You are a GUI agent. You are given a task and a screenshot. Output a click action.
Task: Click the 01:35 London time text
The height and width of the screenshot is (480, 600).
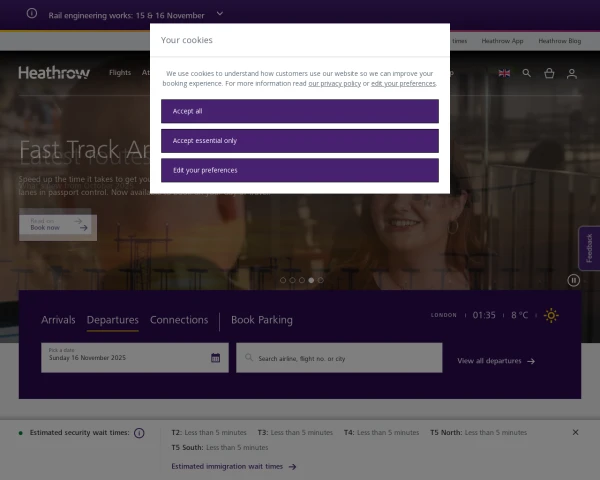(484, 315)
